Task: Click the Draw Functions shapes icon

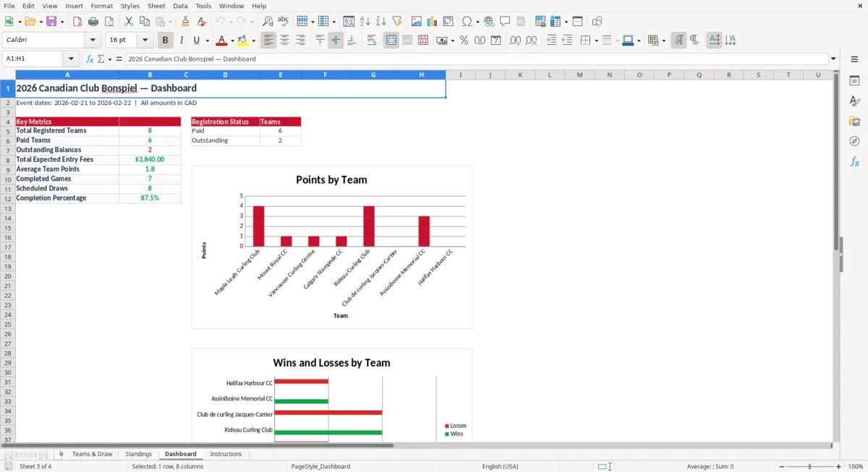Action: 597,21
